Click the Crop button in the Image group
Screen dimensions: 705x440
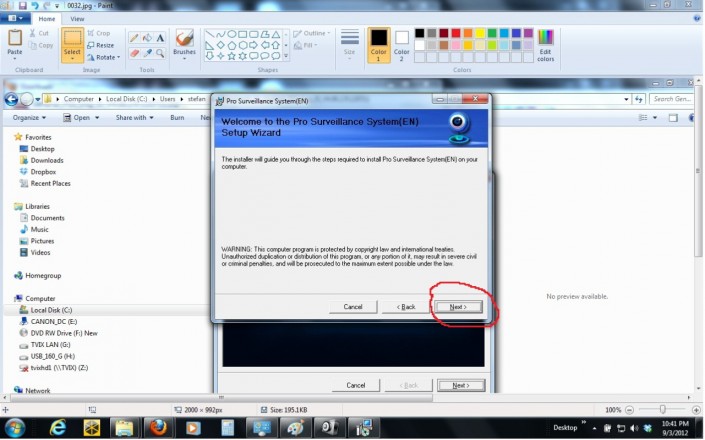point(98,33)
